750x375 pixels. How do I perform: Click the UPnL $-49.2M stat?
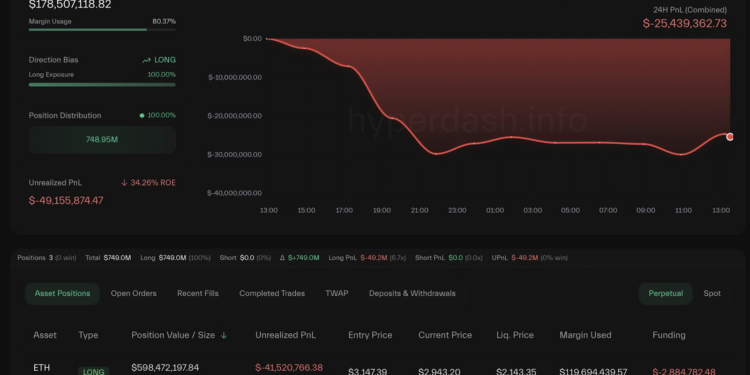click(529, 258)
